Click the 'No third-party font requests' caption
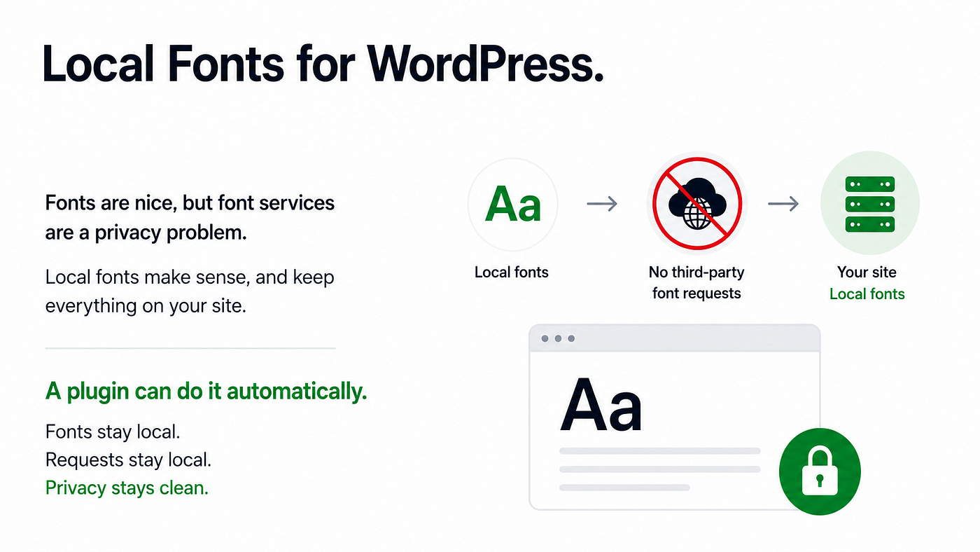 [x=696, y=282]
